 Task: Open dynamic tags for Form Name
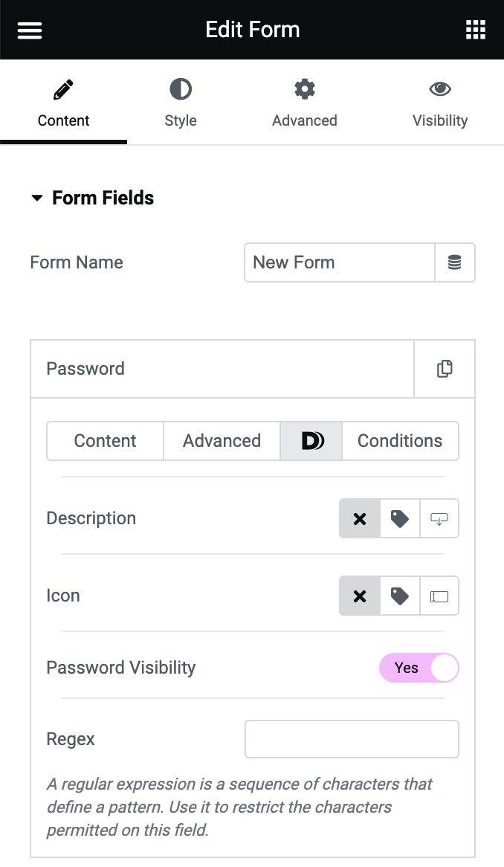click(454, 262)
